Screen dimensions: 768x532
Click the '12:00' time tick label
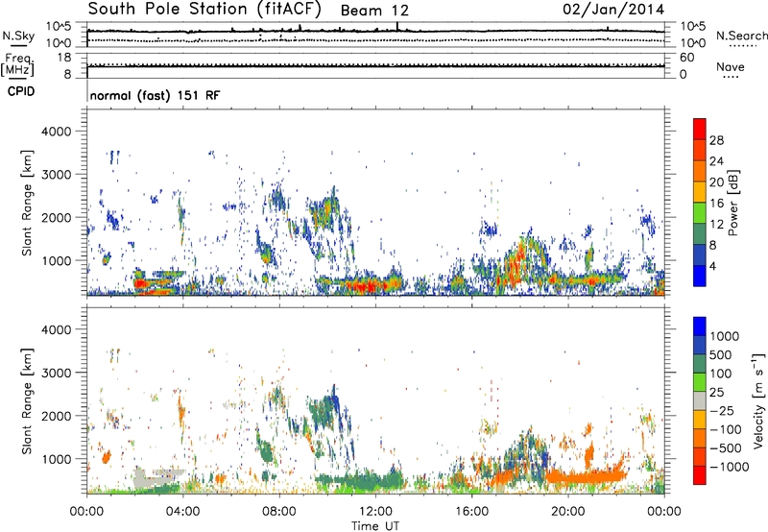[375, 512]
